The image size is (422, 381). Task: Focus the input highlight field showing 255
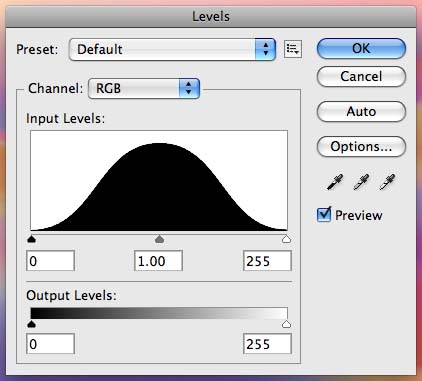267,261
